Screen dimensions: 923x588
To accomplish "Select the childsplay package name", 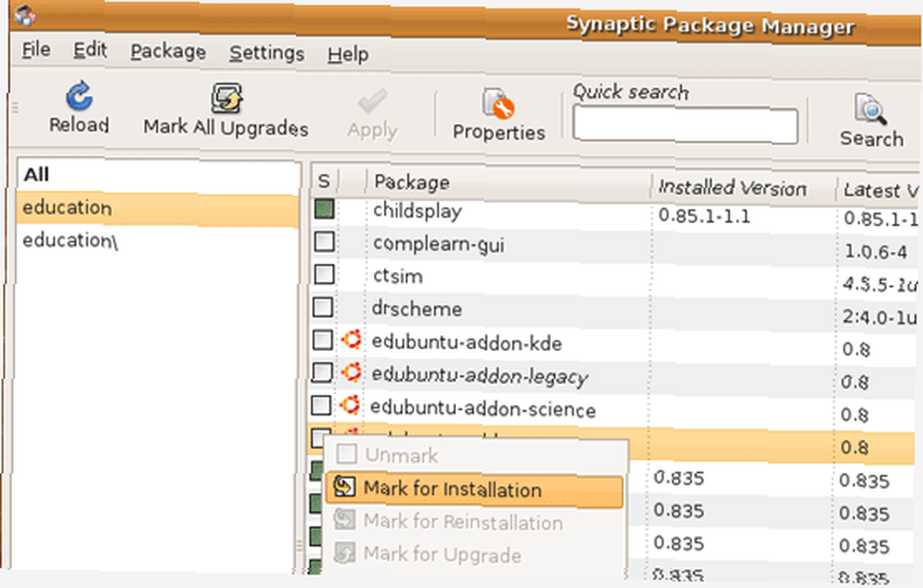I will tap(417, 210).
